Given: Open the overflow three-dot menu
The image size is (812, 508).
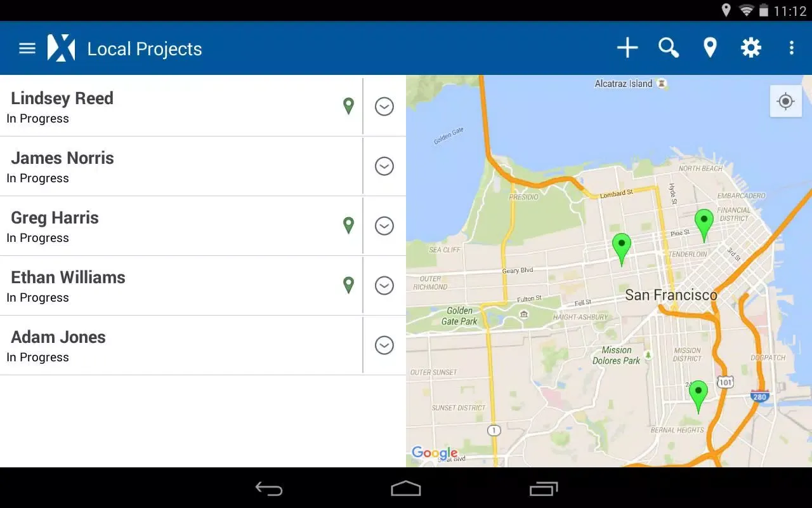Looking at the screenshot, I should point(791,48).
